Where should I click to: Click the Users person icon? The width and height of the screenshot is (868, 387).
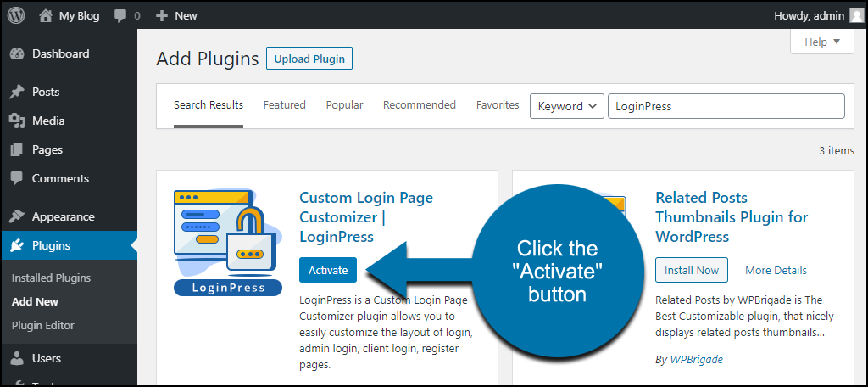(x=17, y=359)
